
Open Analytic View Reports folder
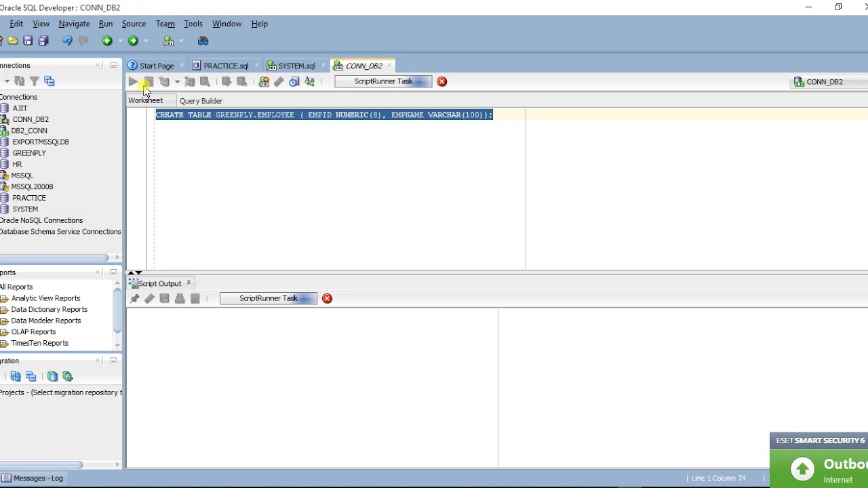[x=45, y=298]
